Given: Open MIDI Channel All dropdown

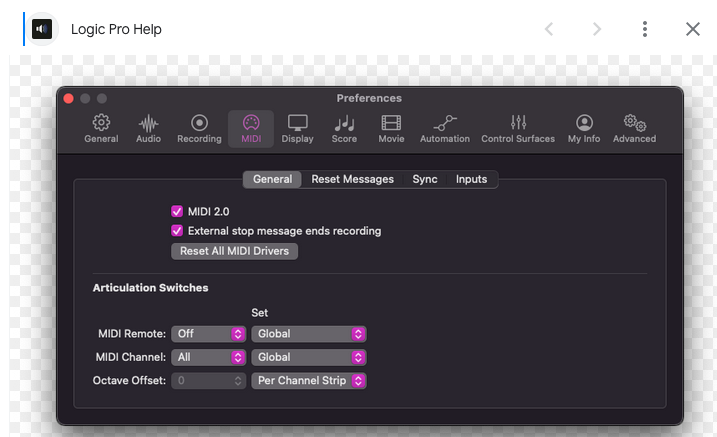Looking at the screenshot, I should pyautogui.click(x=209, y=357).
